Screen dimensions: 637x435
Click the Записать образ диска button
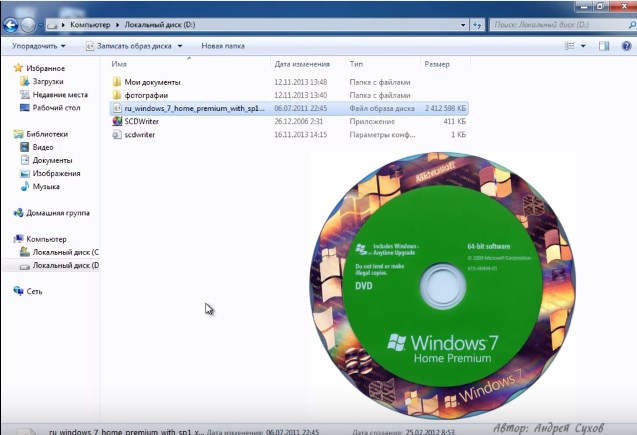129,46
